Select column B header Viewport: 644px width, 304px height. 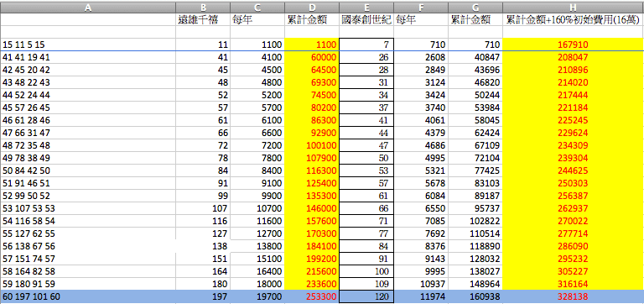203,7
